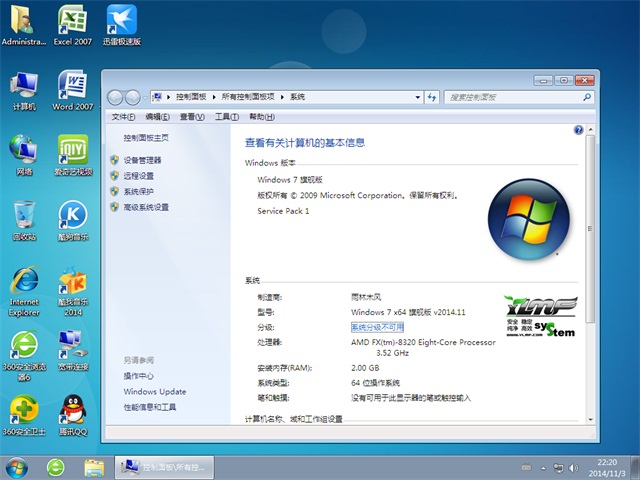640x480 pixels.
Task: Select the 回收站 recycle bin icon
Action: [x=24, y=221]
